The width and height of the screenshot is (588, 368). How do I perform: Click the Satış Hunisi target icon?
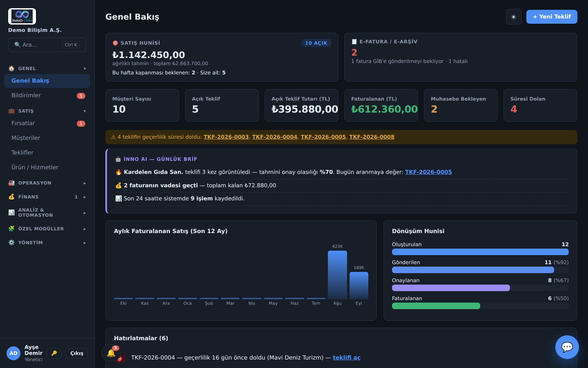coord(115,43)
